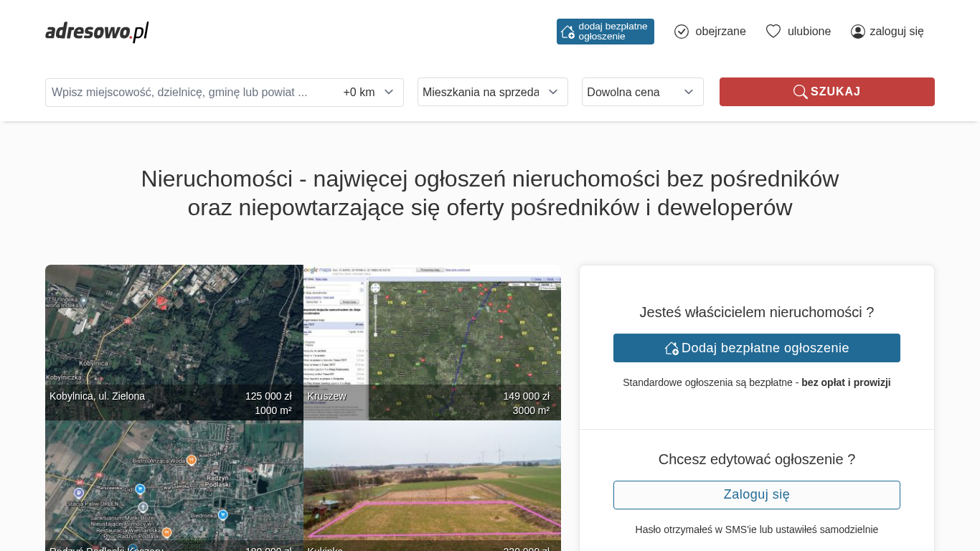Click the adresowo.pl logo
Viewport: 980px width, 551px height.
click(x=97, y=32)
